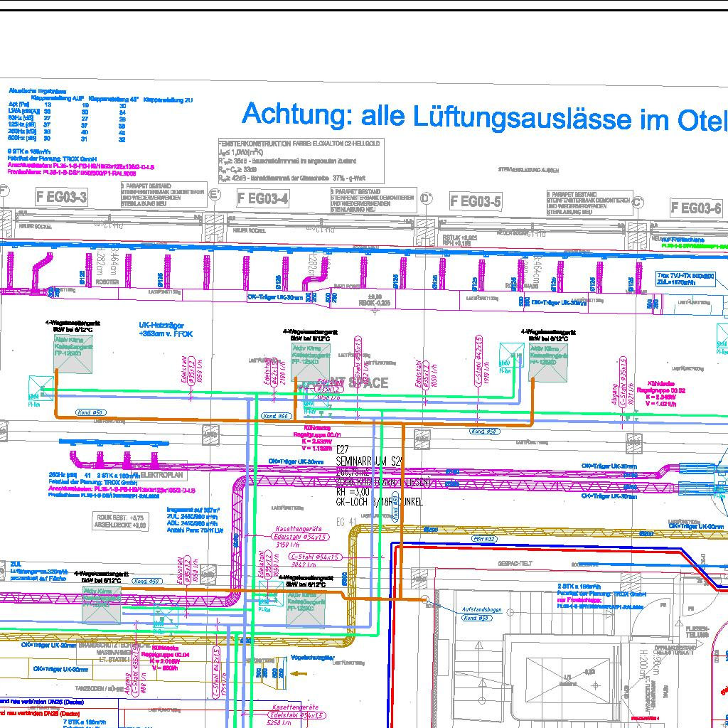
Task: Click the 'F EG03-4' window label
Action: click(263, 199)
